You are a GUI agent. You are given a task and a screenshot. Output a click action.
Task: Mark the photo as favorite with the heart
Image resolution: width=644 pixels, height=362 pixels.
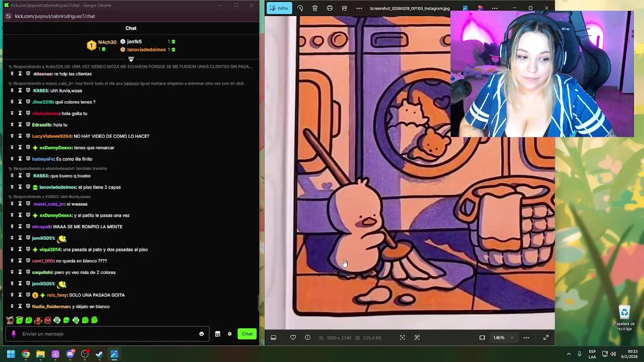(x=293, y=337)
